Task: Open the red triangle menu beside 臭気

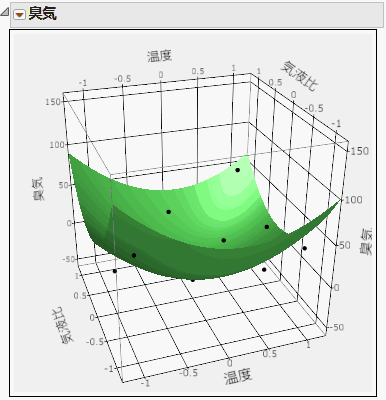Action: (19, 14)
